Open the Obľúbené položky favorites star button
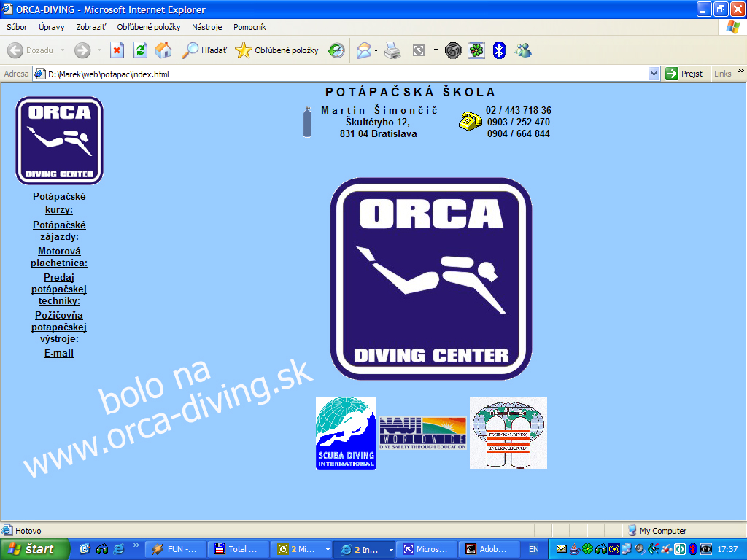This screenshot has width=747, height=560. [x=276, y=50]
